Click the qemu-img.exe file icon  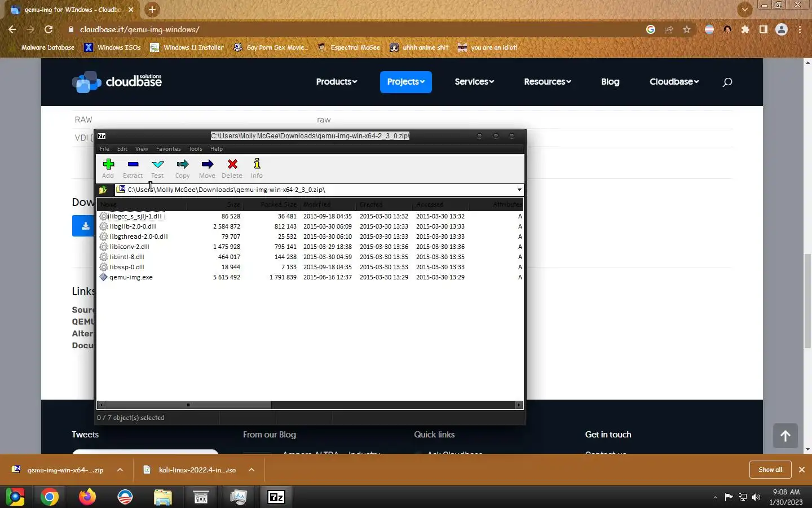click(x=103, y=277)
